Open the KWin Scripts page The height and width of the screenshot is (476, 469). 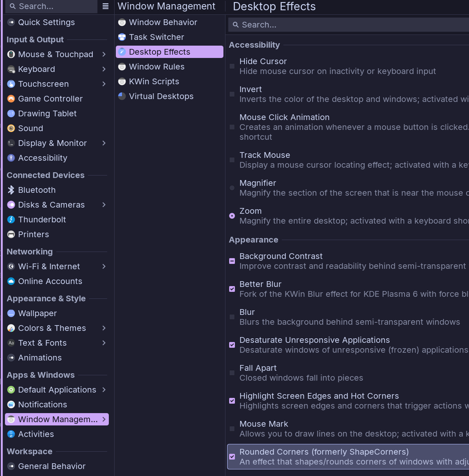154,81
